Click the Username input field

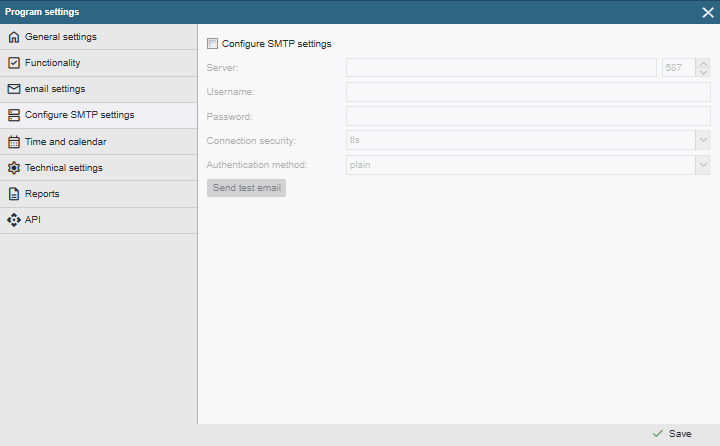(528, 92)
